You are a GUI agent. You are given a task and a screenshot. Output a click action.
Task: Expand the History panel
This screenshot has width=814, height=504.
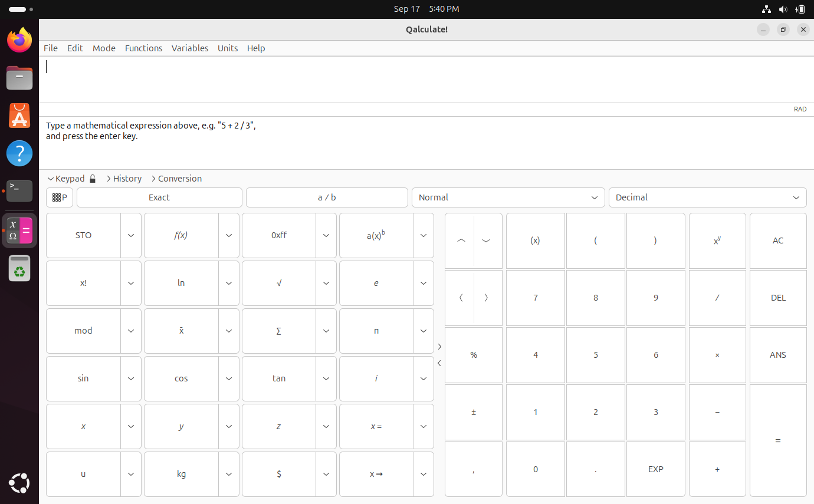(x=124, y=178)
